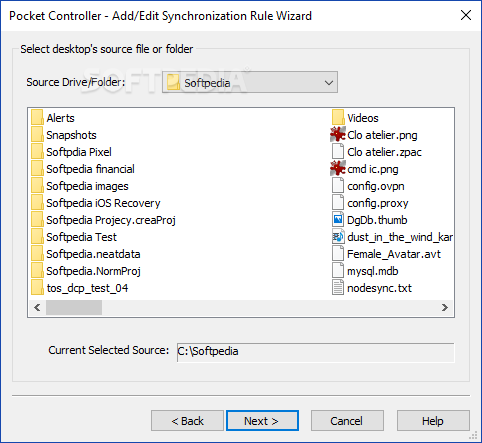Click the Softpedia Test folder icon
The image size is (482, 443).
(x=37, y=237)
